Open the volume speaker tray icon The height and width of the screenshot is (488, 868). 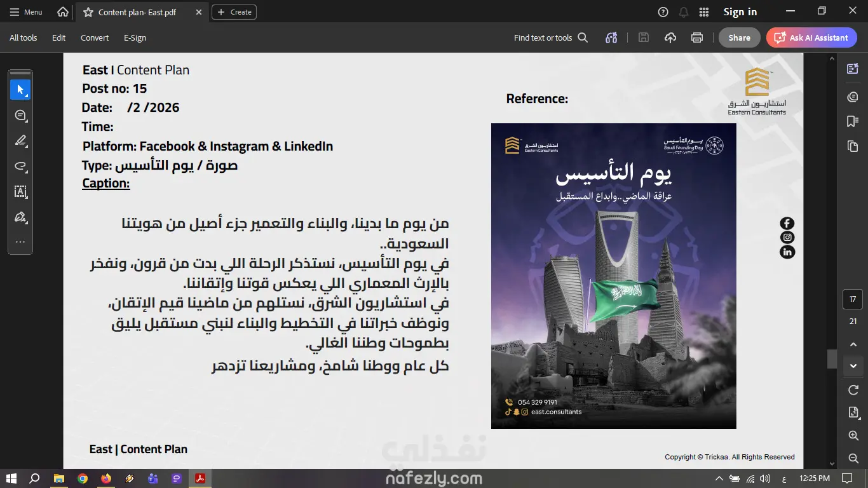[x=765, y=478]
